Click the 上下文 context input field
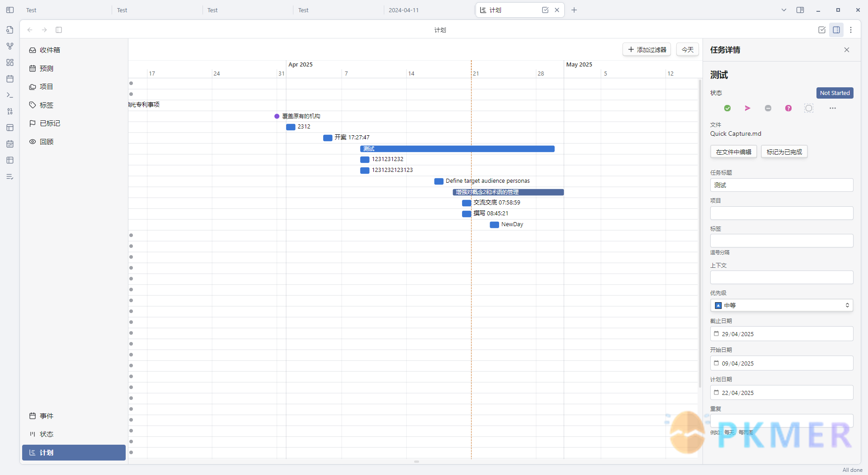Viewport: 868px width, 475px height. click(782, 277)
